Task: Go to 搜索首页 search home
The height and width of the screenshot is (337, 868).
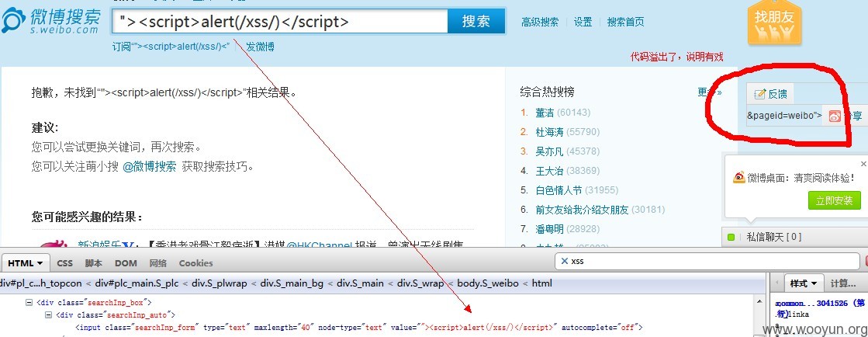Action: click(625, 23)
